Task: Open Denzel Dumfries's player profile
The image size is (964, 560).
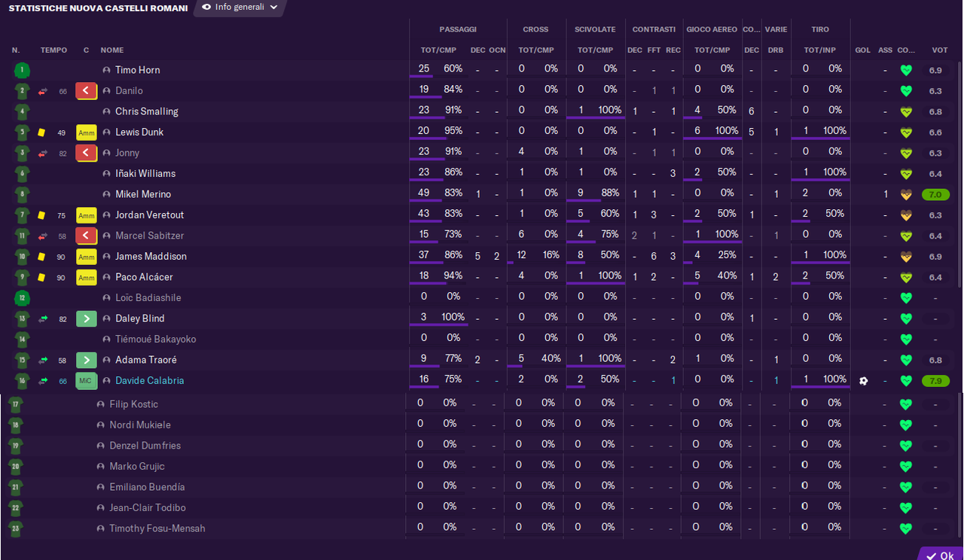Action: (145, 446)
